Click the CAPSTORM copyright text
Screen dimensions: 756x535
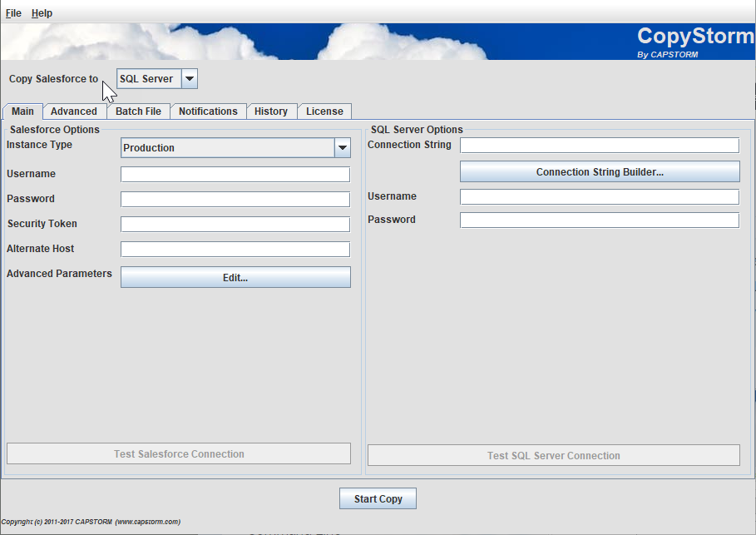[x=91, y=522]
